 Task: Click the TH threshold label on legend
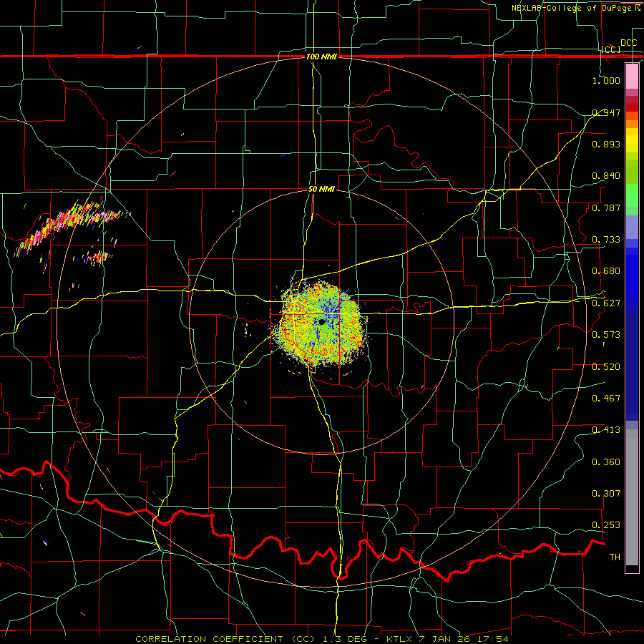point(615,557)
